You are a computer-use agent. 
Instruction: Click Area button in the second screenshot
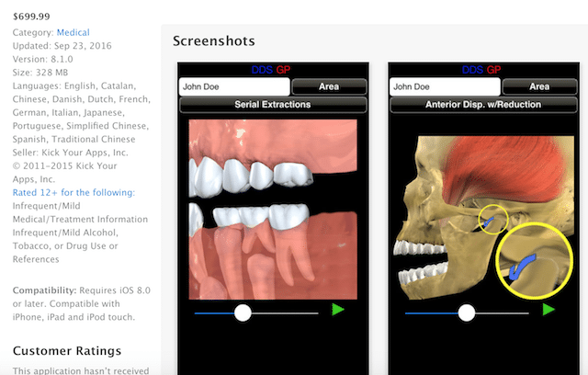[x=539, y=86]
